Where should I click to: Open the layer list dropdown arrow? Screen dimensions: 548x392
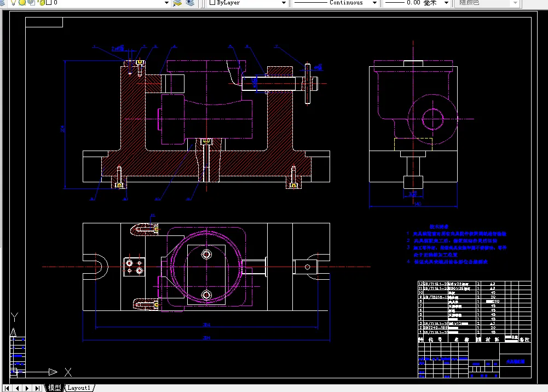tap(167, 2)
